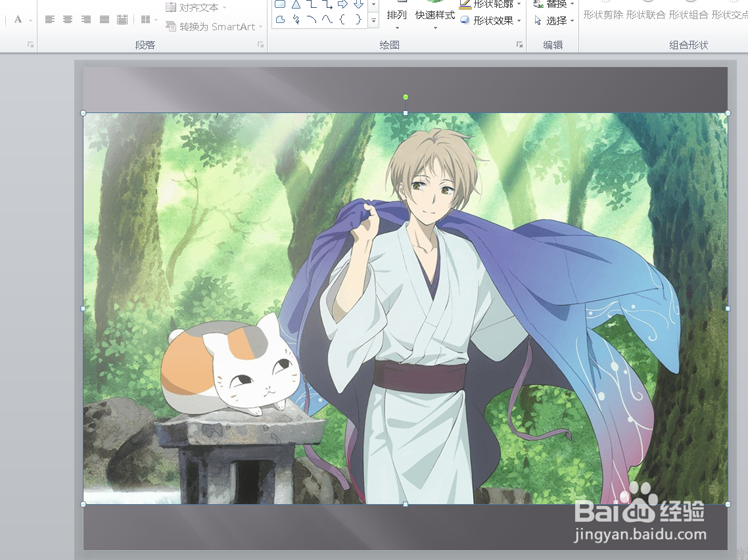Viewport: 748px width, 560px height.
Task: Select the arc shape
Action: point(312,20)
